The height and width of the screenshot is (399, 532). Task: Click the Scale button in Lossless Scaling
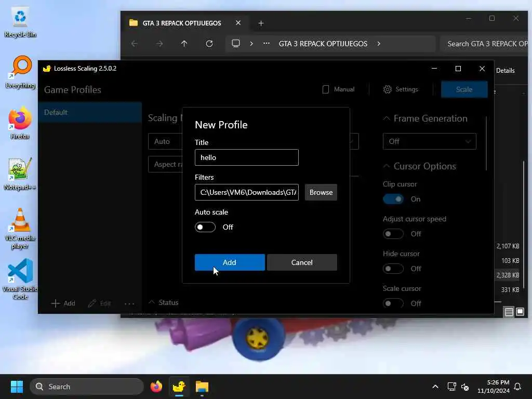464,89
